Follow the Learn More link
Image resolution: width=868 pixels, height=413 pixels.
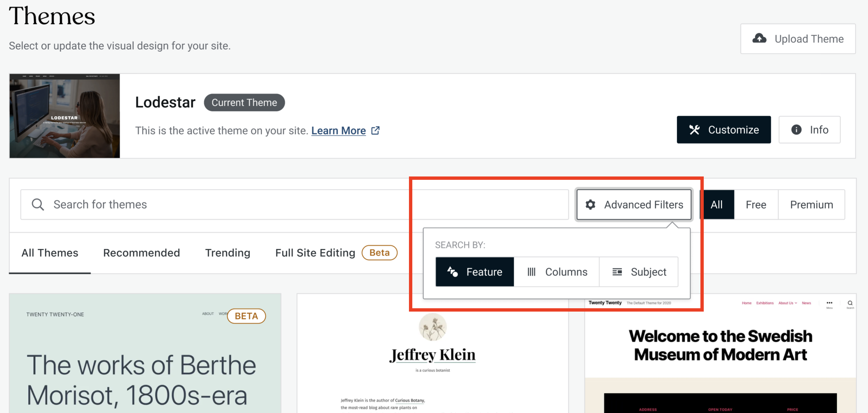point(338,130)
